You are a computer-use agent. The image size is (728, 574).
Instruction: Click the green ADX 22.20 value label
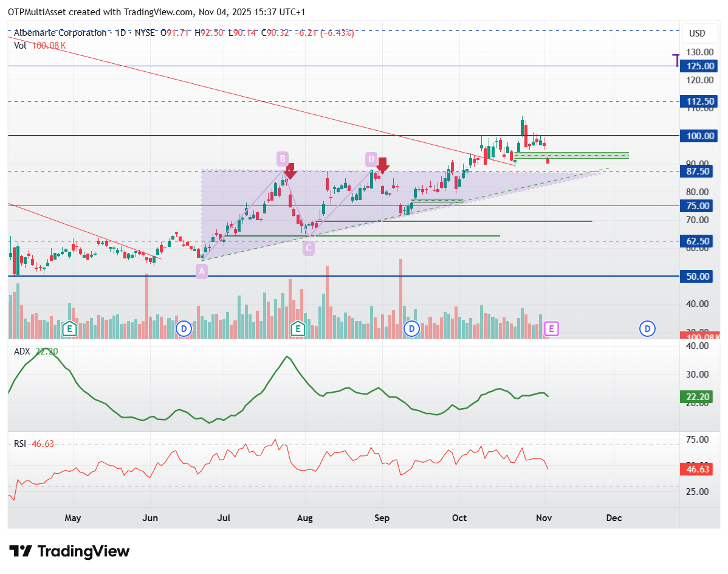(699, 397)
